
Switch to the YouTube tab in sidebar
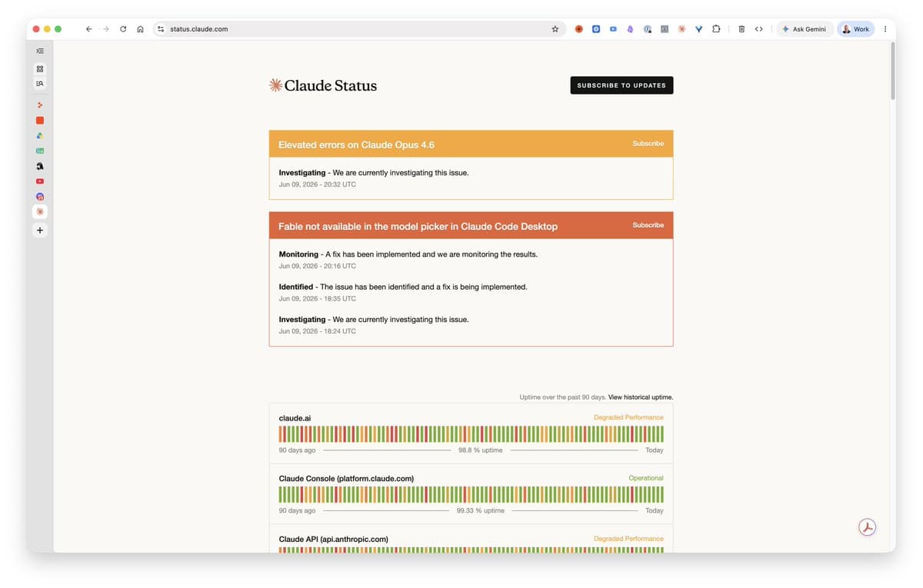tap(40, 181)
